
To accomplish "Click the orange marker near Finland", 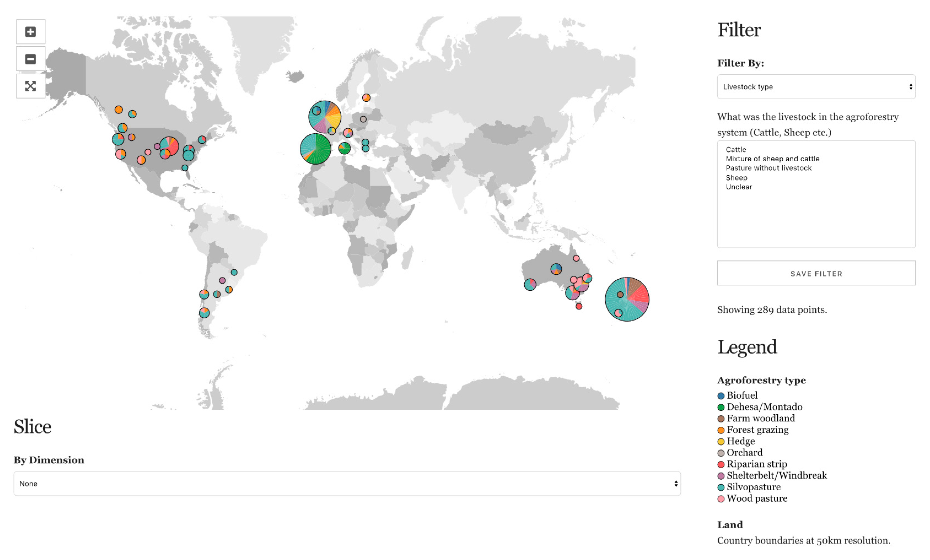I will tap(366, 98).
